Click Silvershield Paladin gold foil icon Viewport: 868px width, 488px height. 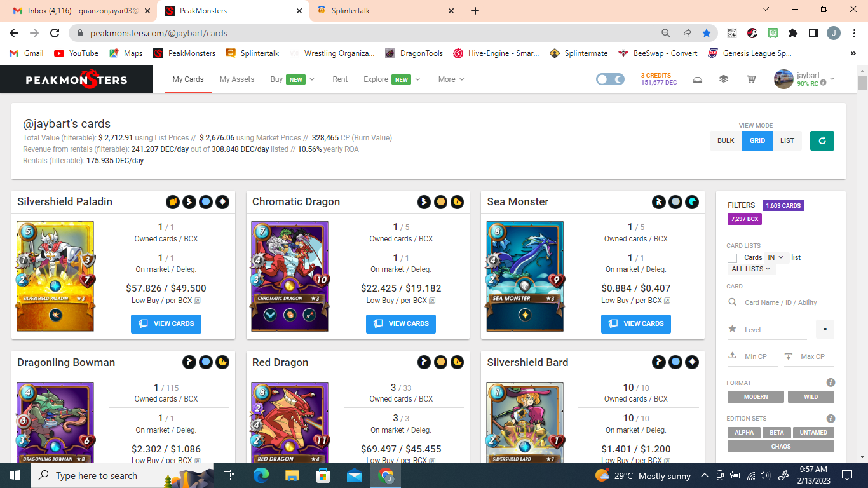(172, 202)
